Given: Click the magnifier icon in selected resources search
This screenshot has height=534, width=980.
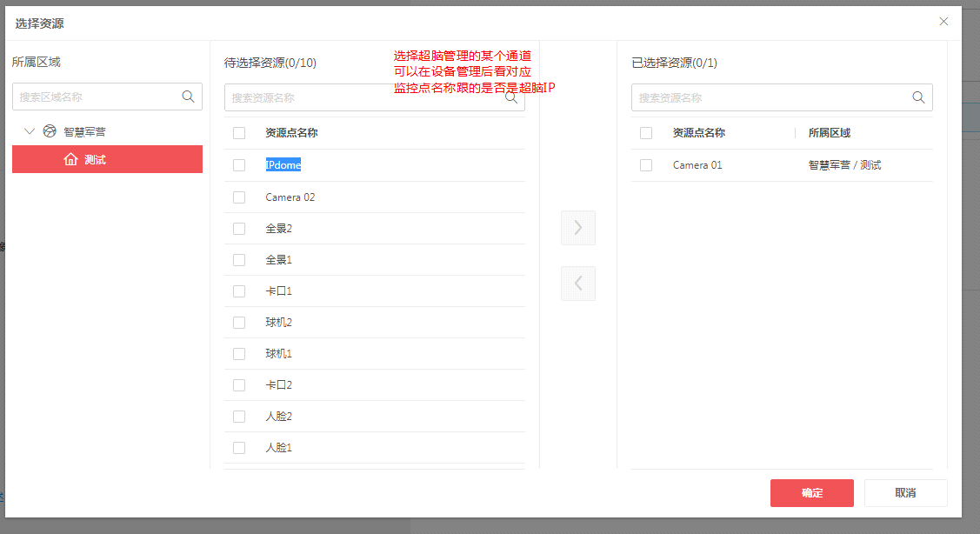Looking at the screenshot, I should pos(918,97).
